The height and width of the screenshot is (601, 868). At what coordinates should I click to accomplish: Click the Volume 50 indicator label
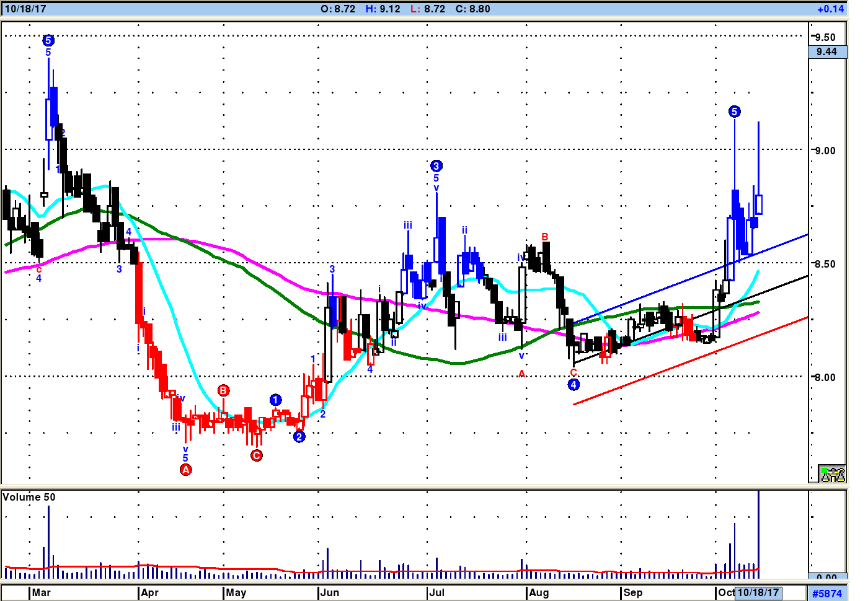click(29, 497)
